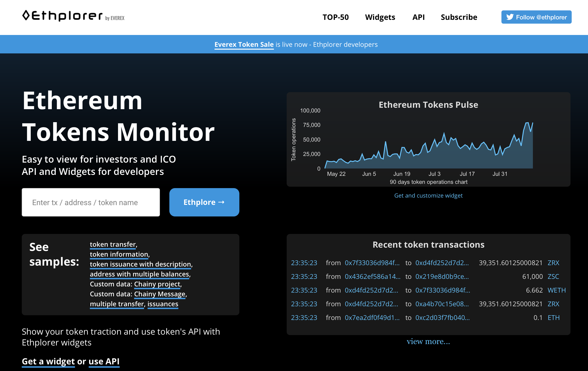Click view more transactions link
Viewport: 588px width, 371px height.
tap(428, 341)
